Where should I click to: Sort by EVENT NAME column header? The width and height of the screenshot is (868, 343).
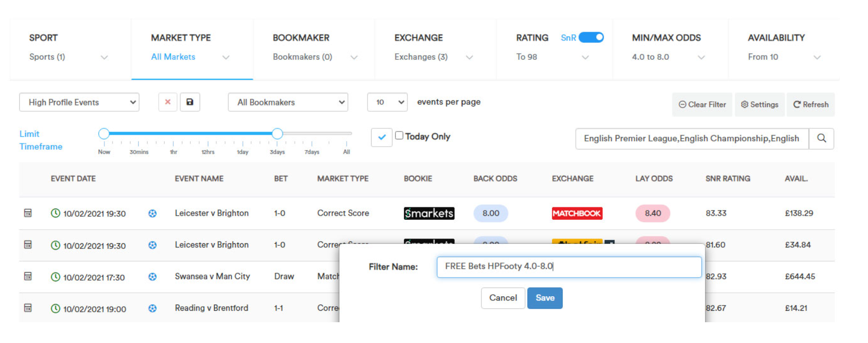(199, 179)
